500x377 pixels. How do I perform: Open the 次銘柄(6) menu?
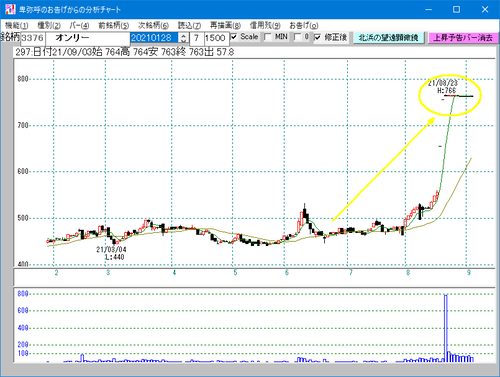[153, 25]
